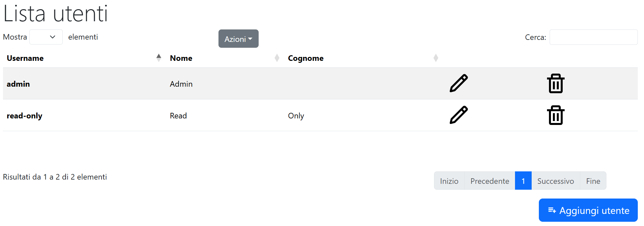Delete the admin user with trash icon
The width and height of the screenshot is (644, 226).
(555, 83)
